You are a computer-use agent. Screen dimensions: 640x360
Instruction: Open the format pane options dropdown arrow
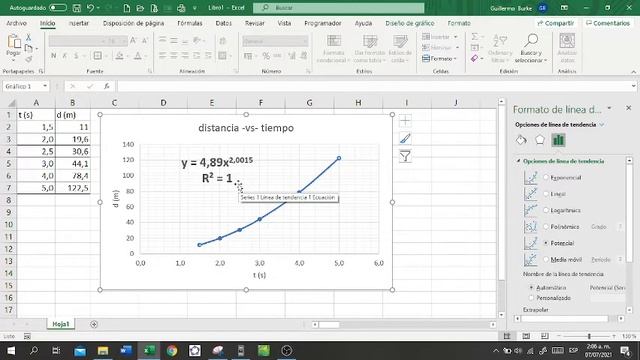tap(609, 109)
